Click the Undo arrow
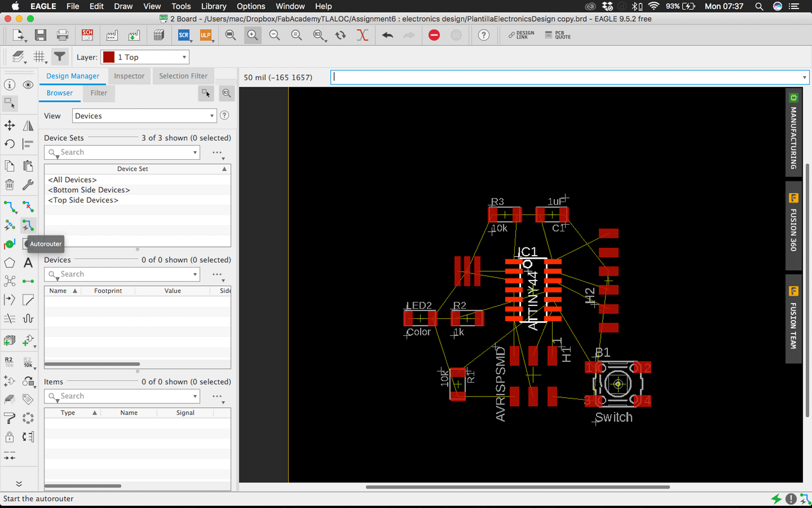This screenshot has width=812, height=508. (x=388, y=35)
